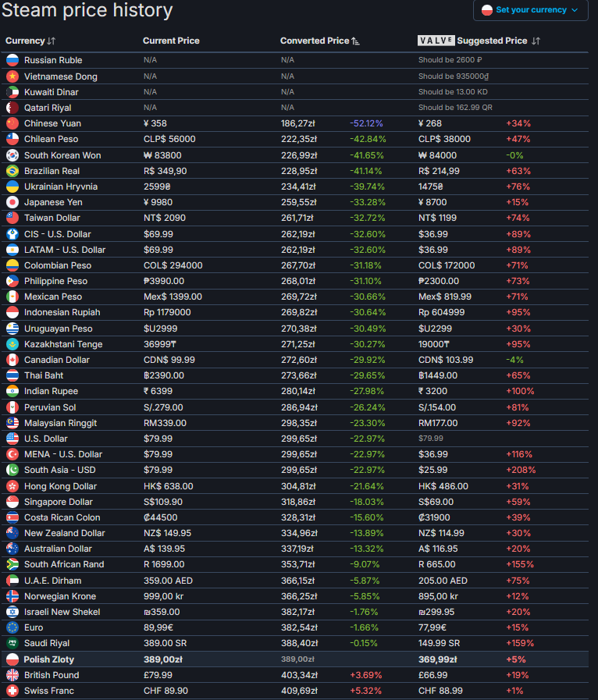Click the Chinese Yuan flag icon
Screen dimensions: 598x700
(x=12, y=123)
